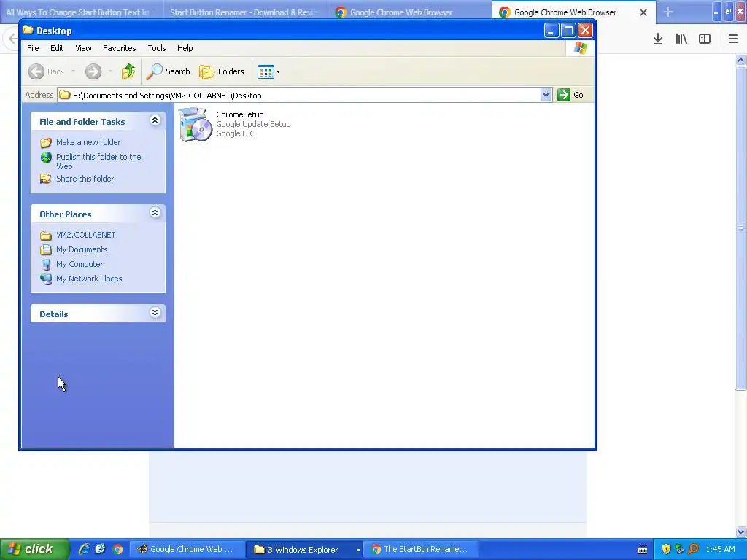Collapse the Other Places panel
747x560 pixels.
pyautogui.click(x=155, y=213)
